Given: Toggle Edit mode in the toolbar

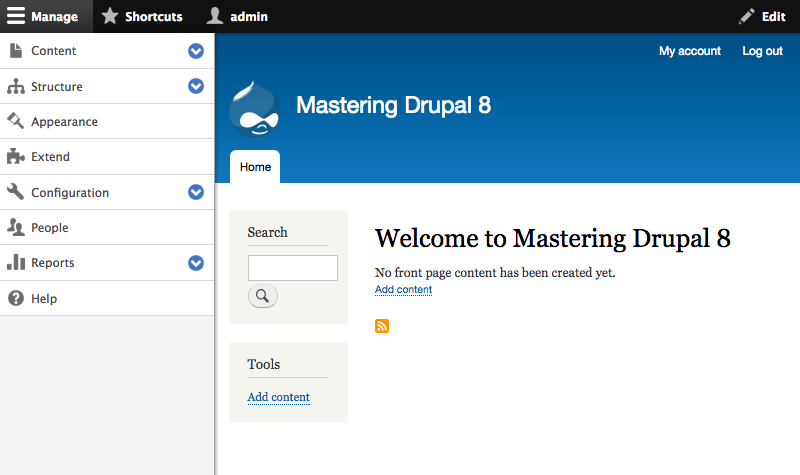Looking at the screenshot, I should (x=762, y=16).
